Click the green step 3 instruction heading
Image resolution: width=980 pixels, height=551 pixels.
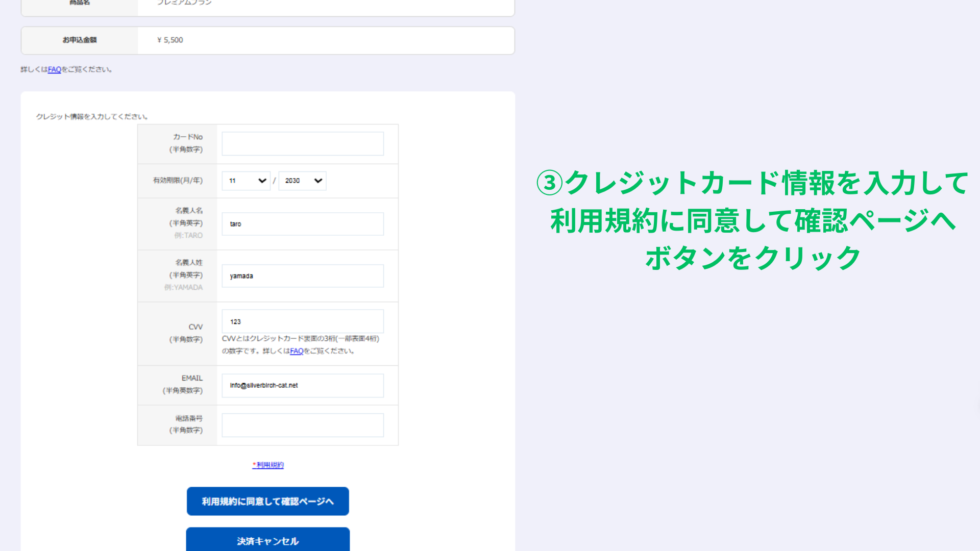(x=752, y=220)
